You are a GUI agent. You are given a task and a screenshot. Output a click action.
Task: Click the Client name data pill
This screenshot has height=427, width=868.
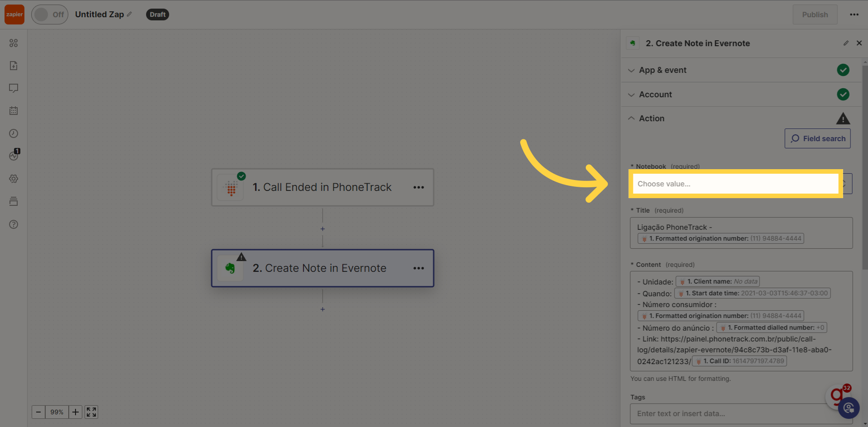pyautogui.click(x=717, y=281)
